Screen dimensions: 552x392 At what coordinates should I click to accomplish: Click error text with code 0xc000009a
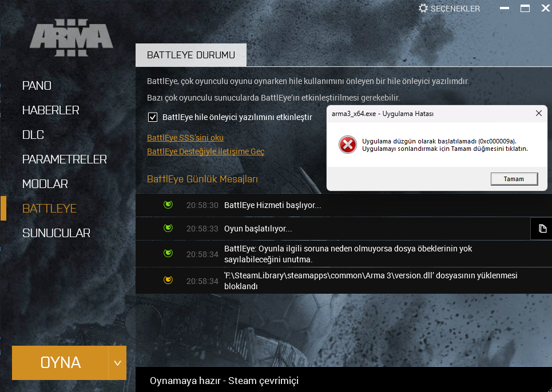445,145
